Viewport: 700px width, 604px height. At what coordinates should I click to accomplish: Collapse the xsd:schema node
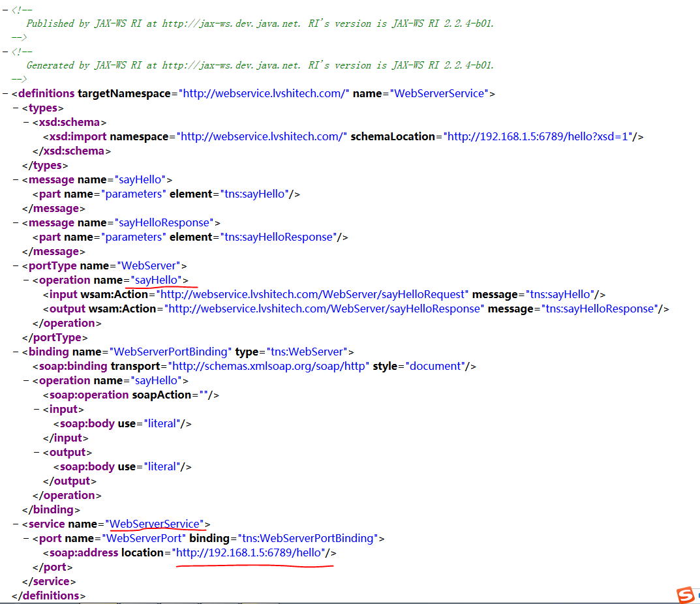(26, 123)
